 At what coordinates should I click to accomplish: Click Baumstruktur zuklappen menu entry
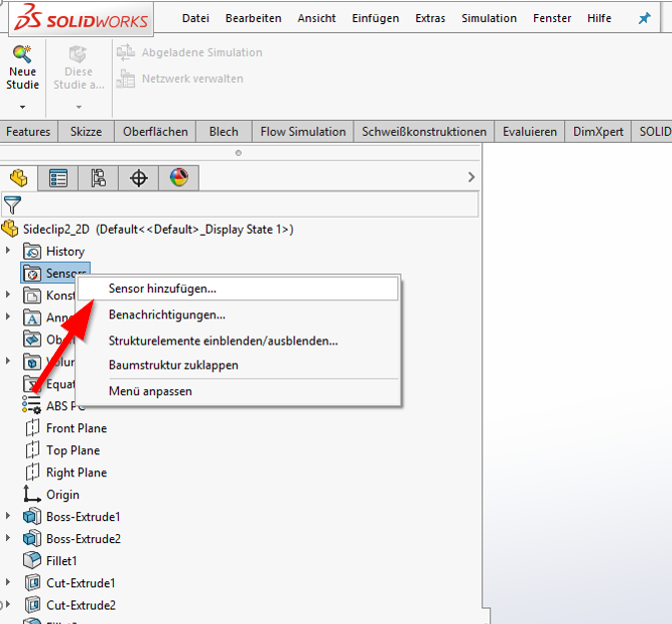[173, 364]
